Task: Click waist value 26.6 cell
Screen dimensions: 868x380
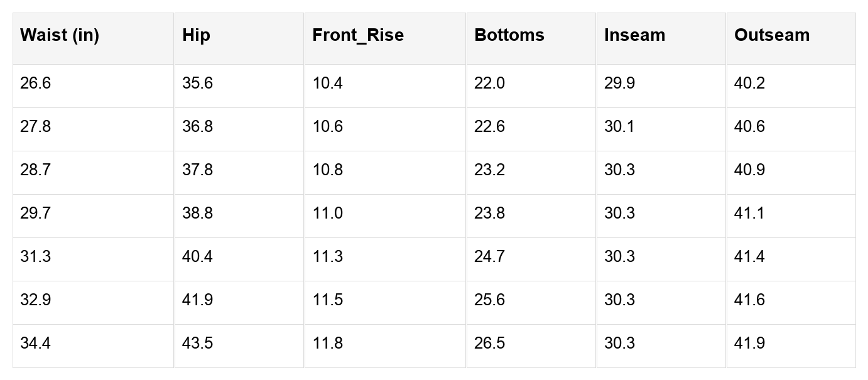Action: [x=93, y=86]
